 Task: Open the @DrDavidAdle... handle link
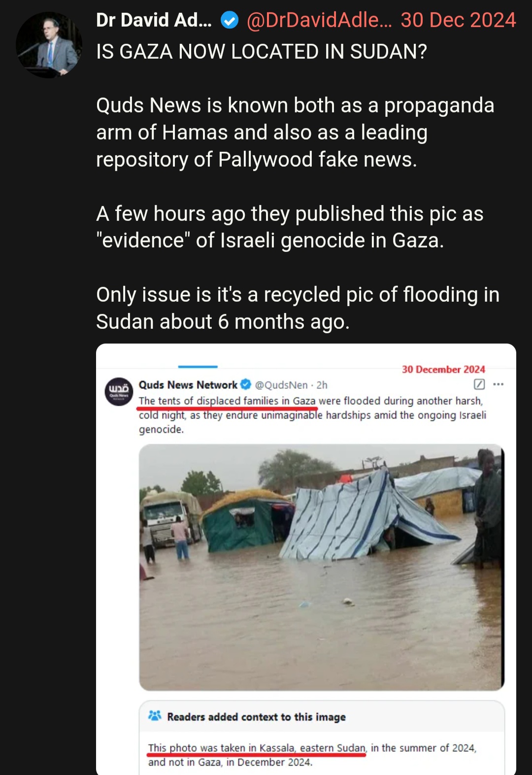[x=319, y=20]
